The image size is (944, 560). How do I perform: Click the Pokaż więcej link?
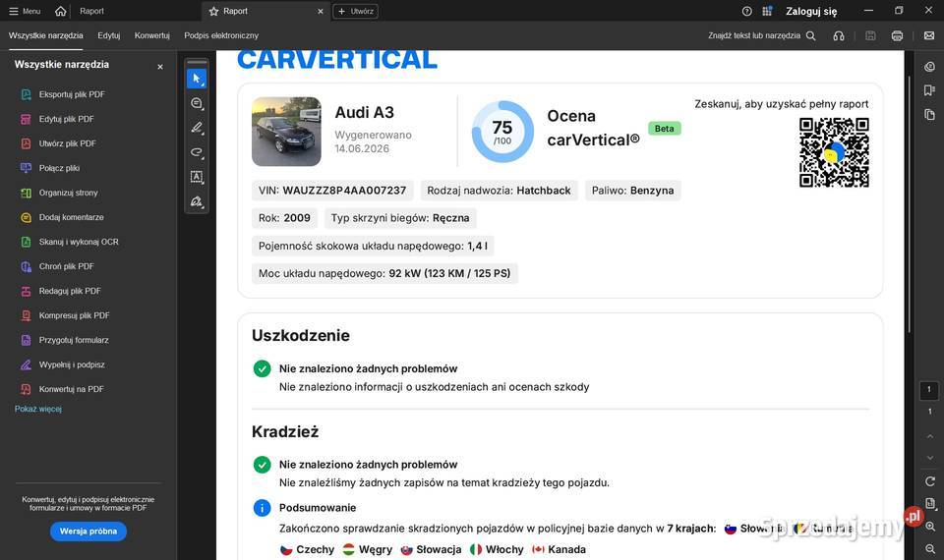pos(38,409)
